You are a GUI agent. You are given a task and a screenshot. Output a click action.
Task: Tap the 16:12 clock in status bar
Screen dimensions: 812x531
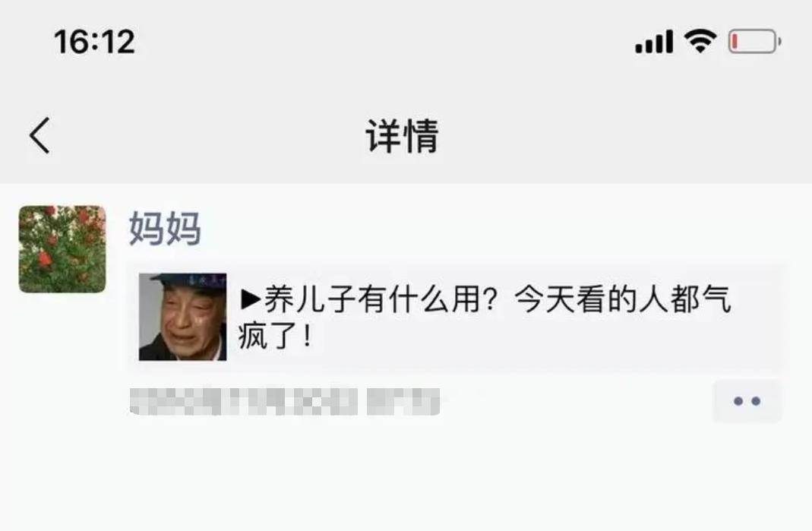coord(94,42)
